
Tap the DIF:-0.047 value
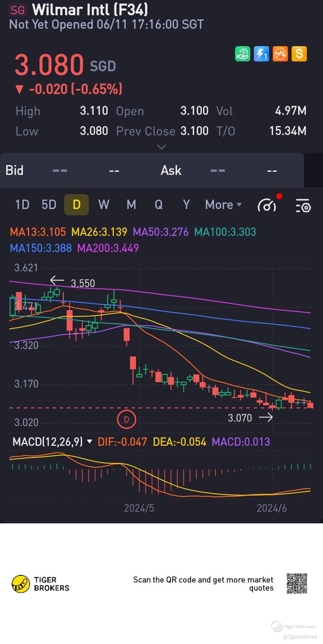[x=122, y=442]
